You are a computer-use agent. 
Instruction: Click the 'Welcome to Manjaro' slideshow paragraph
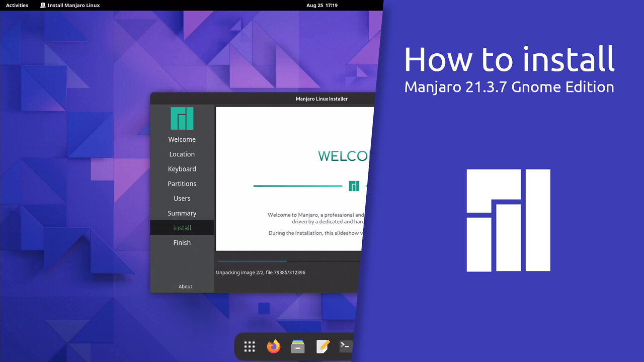[x=316, y=218]
